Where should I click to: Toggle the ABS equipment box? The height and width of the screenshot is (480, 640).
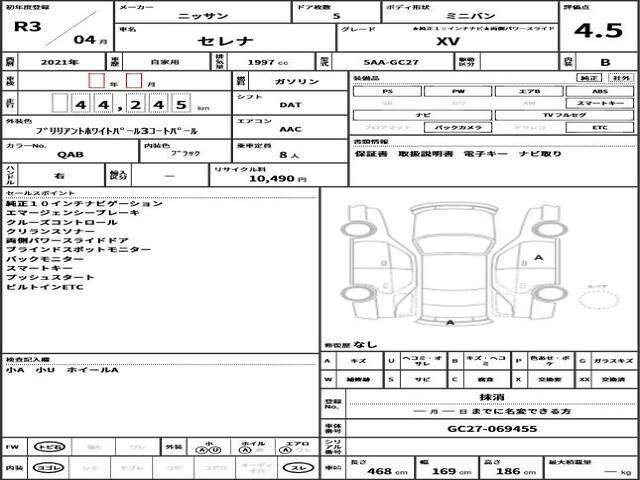[599, 90]
